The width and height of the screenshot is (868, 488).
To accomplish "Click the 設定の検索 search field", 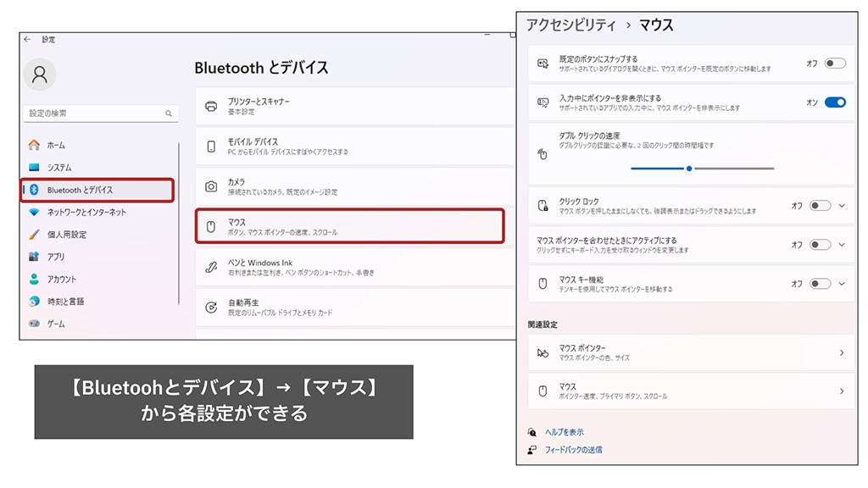I will [93, 114].
